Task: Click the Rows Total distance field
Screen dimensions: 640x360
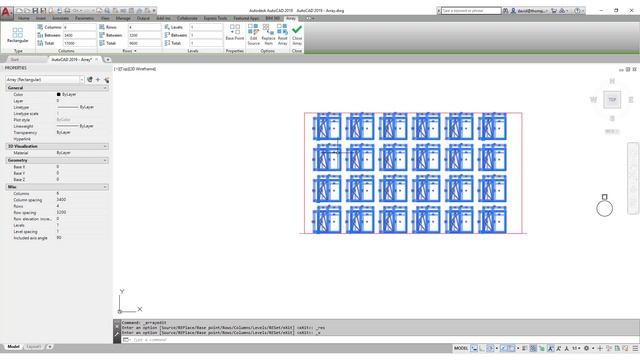Action: coord(144,43)
